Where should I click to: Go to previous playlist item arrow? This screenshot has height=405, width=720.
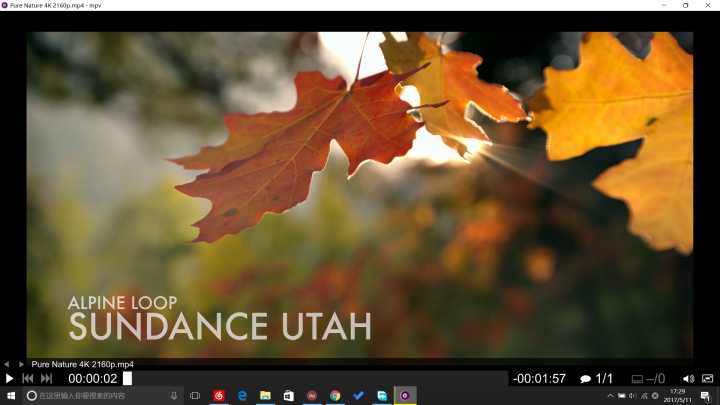click(x=8, y=364)
